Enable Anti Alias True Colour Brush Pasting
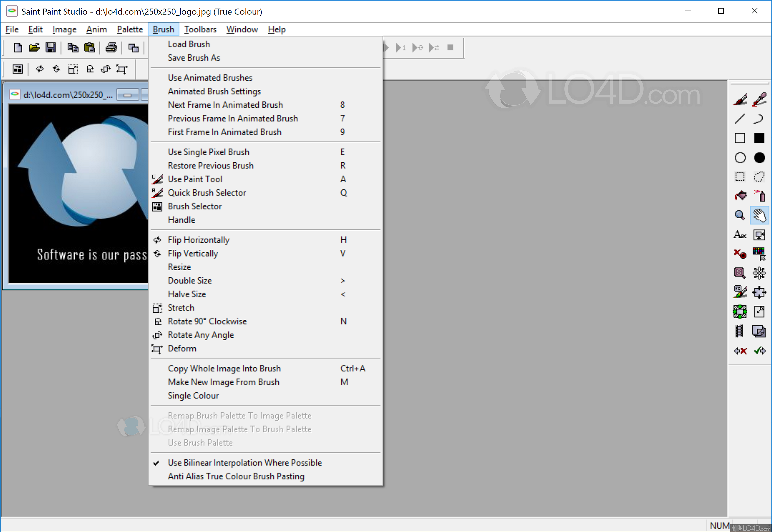This screenshot has width=772, height=532. click(236, 476)
